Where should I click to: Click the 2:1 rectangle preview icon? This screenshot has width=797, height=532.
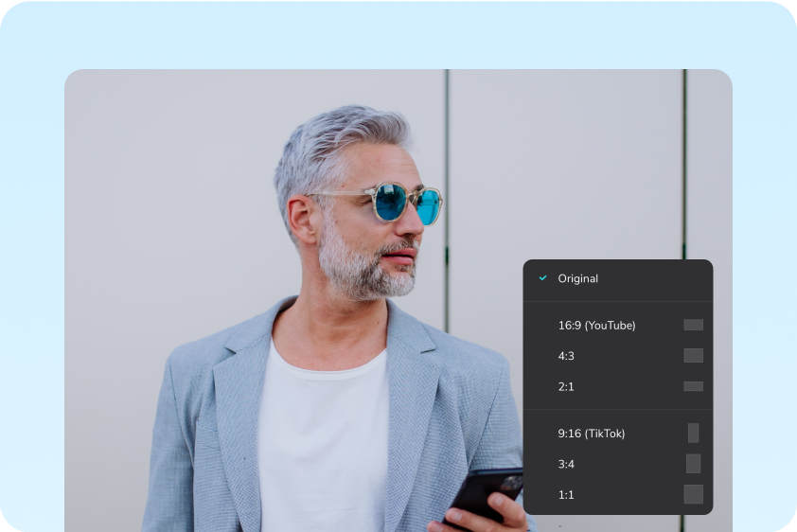(693, 386)
